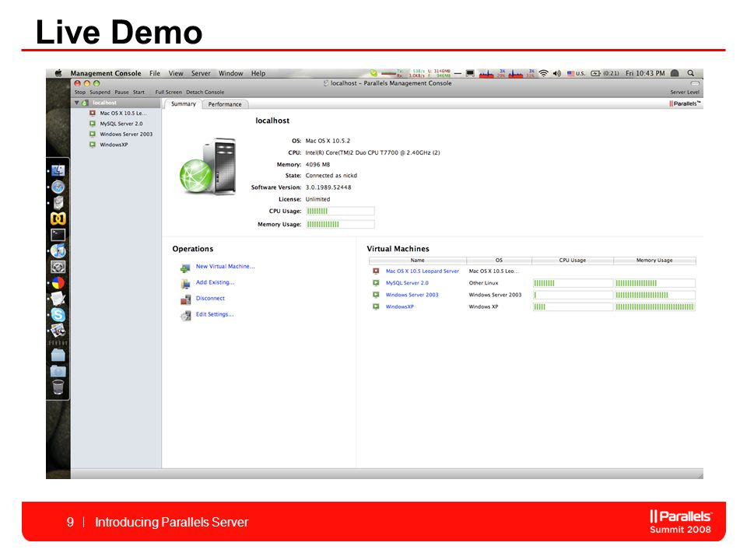Screen dimensions: 747x560
Task: Click the Windows Server 2003 row icon in table
Action: tap(376, 295)
